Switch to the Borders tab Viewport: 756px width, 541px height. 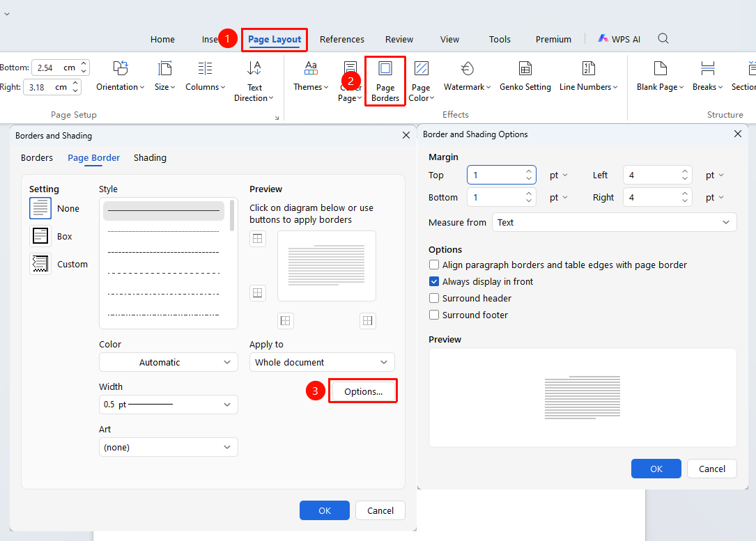(37, 157)
